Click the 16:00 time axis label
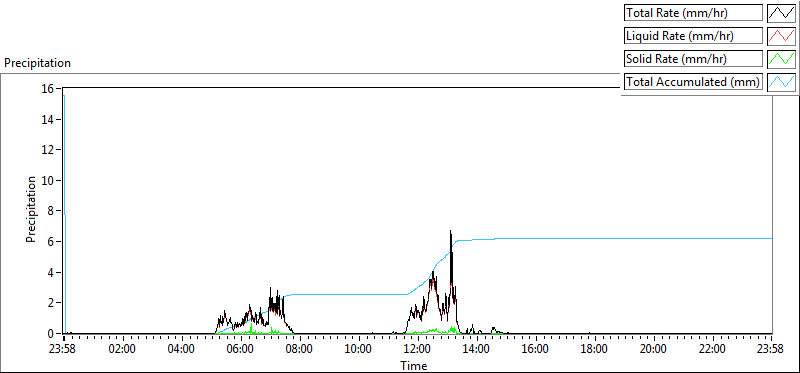 pyautogui.click(x=536, y=350)
